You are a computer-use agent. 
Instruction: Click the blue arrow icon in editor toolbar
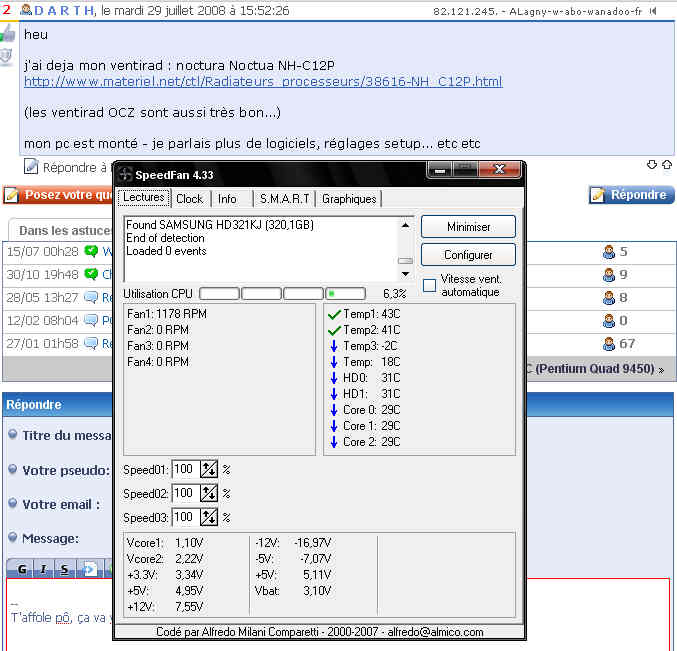[x=88, y=569]
